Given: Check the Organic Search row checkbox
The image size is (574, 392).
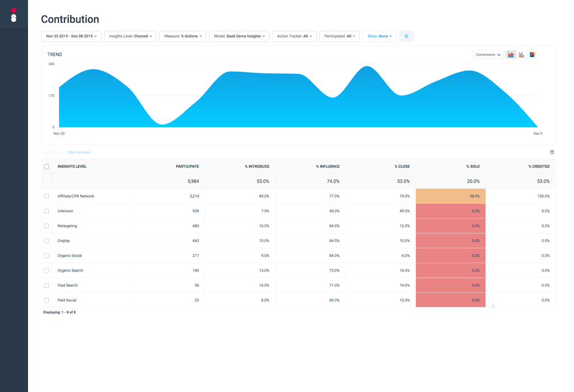Looking at the screenshot, I should pos(46,270).
